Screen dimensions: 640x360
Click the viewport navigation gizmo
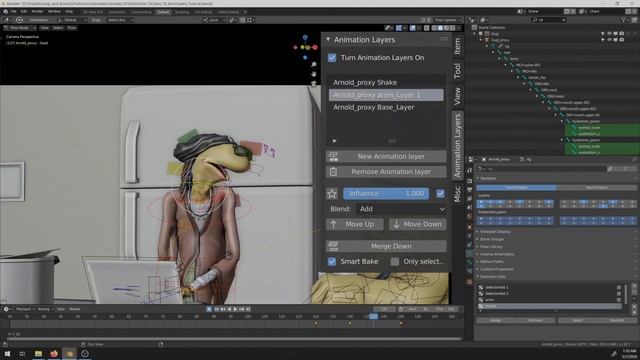(305, 47)
